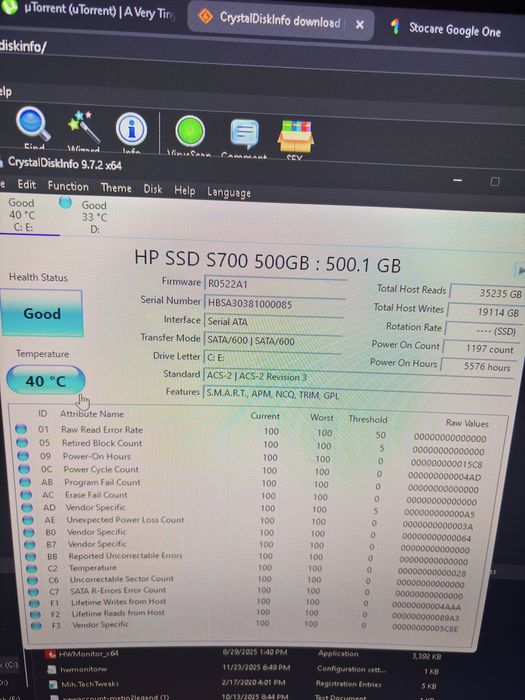This screenshot has height=700, width=525.
Task: Click the Find magnifier icon in WinRAR toolbar
Action: pos(33,124)
